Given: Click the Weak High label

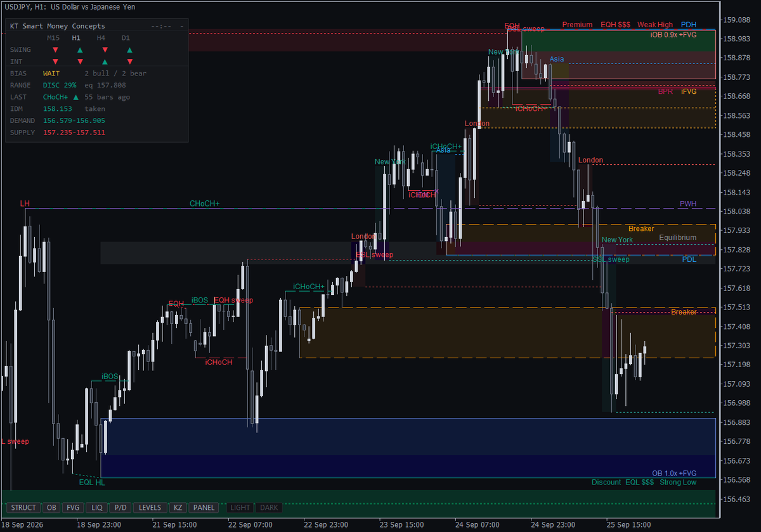Looking at the screenshot, I should click(655, 25).
